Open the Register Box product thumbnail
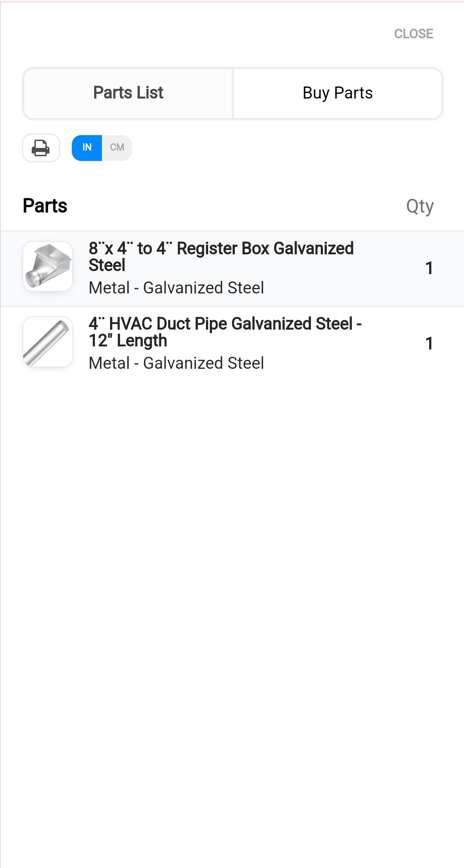 tap(48, 266)
